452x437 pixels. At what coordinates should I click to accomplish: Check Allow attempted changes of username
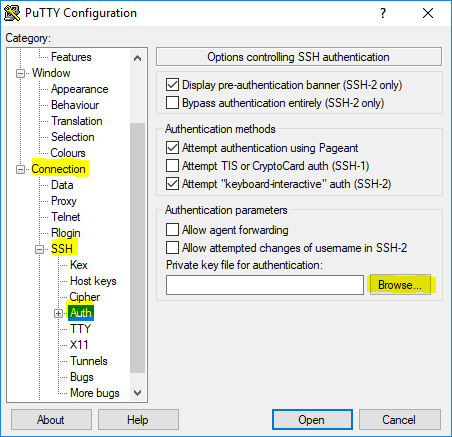tap(172, 248)
